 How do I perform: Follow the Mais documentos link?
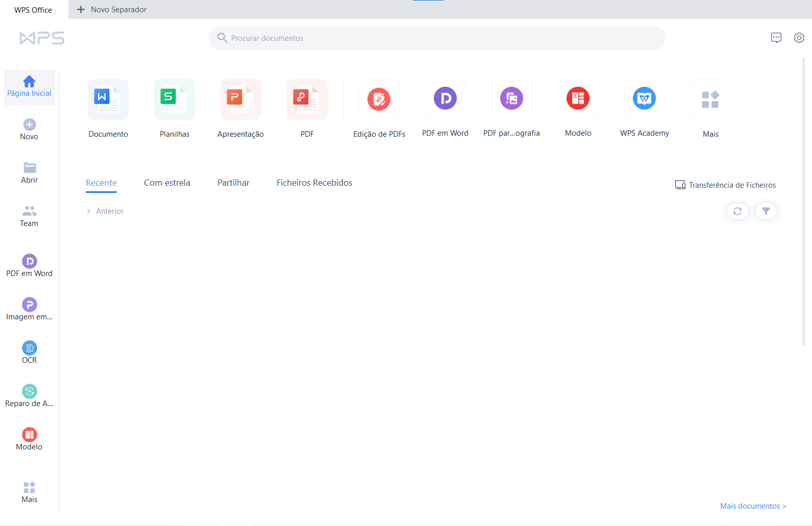[753, 506]
